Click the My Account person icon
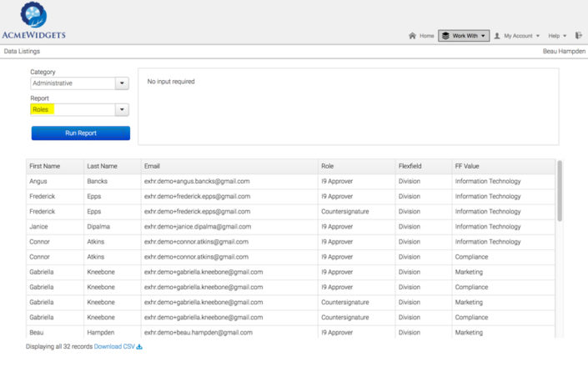Screen dimensions: 588x367 [497, 36]
